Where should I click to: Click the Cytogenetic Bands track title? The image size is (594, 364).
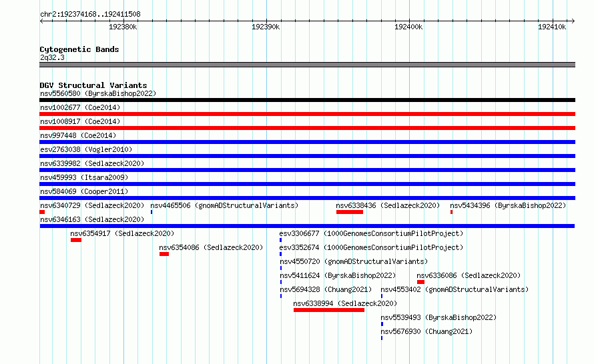click(79, 49)
